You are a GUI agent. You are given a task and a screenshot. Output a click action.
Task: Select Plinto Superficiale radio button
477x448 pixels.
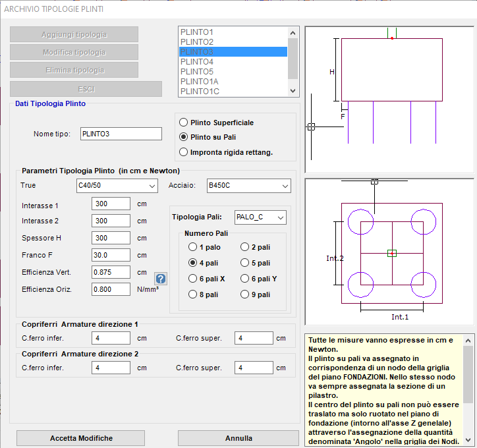click(x=216, y=123)
